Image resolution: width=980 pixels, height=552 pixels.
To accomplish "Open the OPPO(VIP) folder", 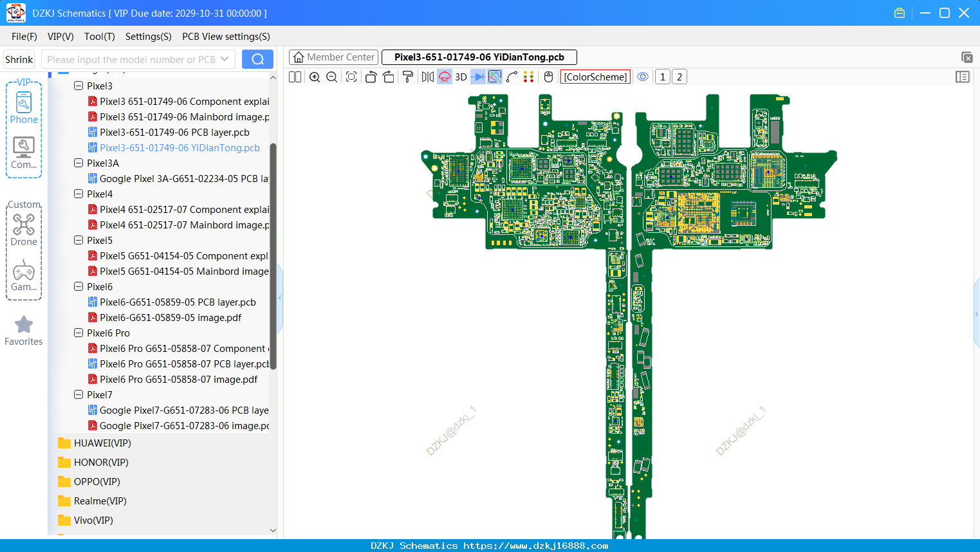I will tap(89, 481).
